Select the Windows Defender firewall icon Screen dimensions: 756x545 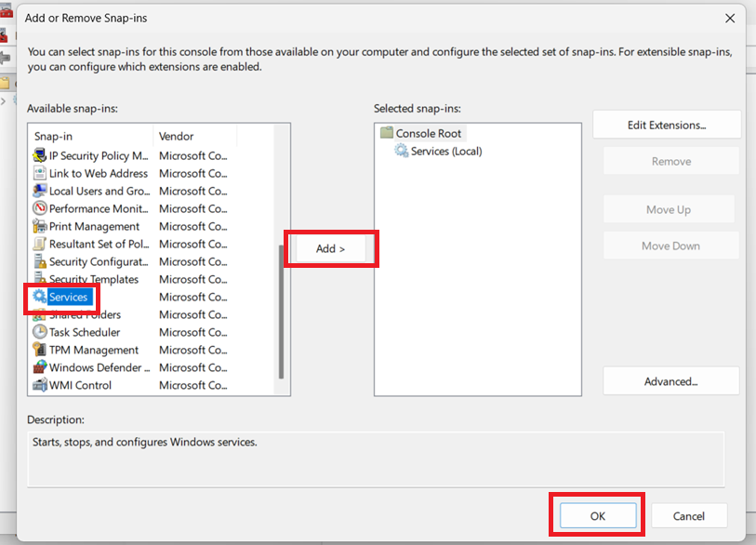pyautogui.click(x=40, y=368)
